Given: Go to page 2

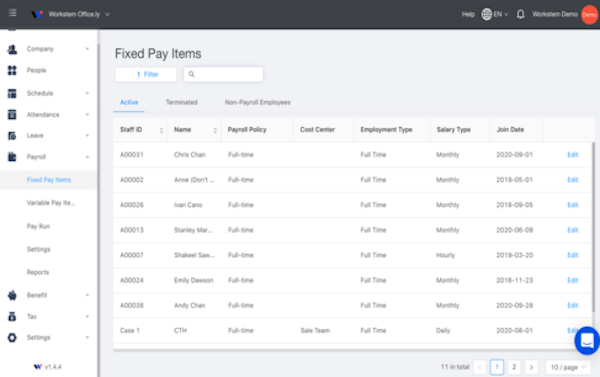Looking at the screenshot, I should click(x=514, y=367).
